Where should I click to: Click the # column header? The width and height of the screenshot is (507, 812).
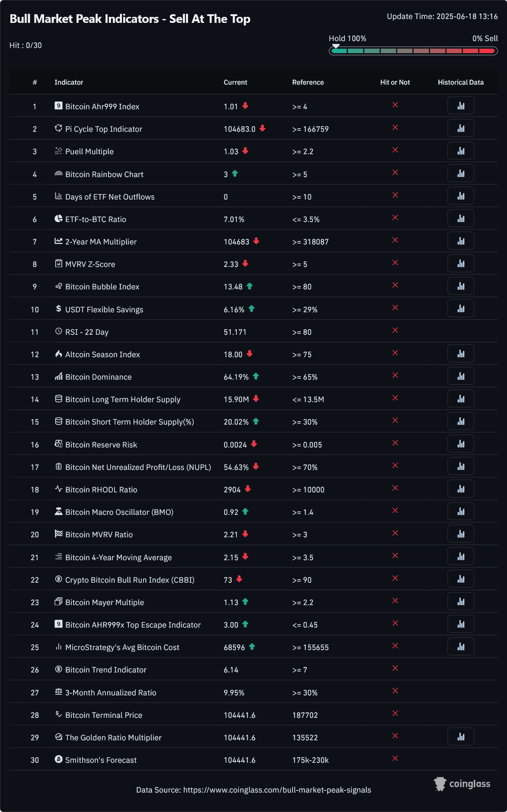tap(35, 82)
